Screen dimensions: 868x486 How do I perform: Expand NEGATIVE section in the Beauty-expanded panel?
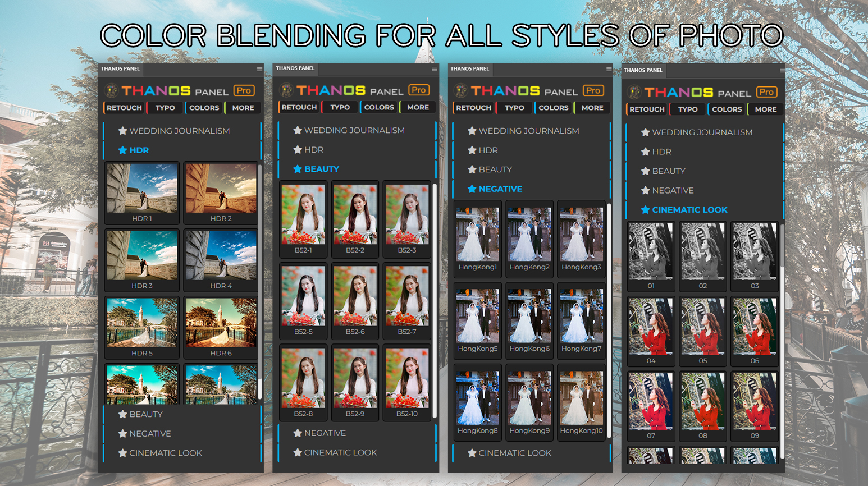(357, 433)
